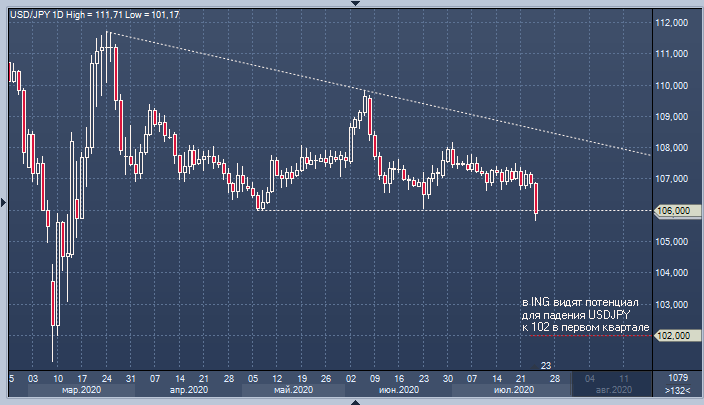Click the июл.2020 month on the timeline

pos(510,390)
